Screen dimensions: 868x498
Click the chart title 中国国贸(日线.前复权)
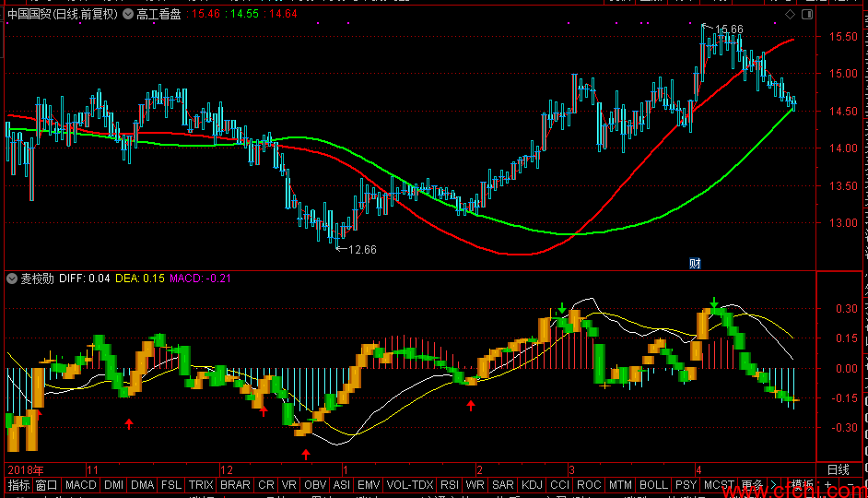pos(63,14)
